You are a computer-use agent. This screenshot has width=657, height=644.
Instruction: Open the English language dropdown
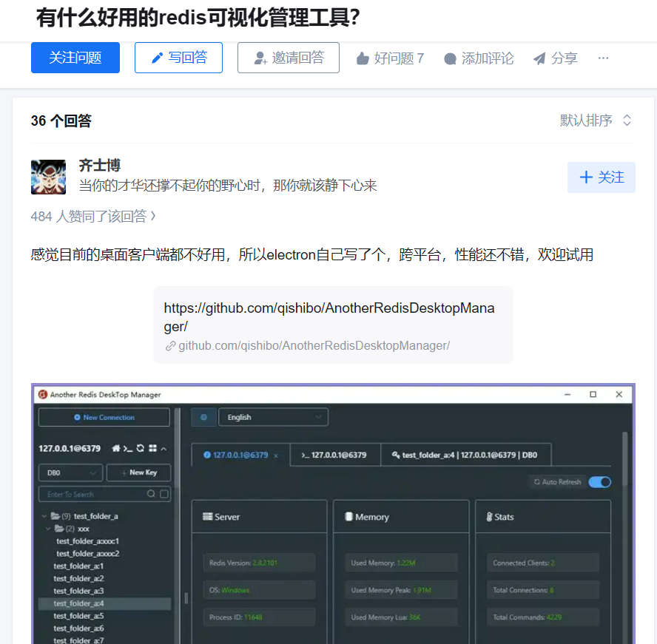(272, 417)
